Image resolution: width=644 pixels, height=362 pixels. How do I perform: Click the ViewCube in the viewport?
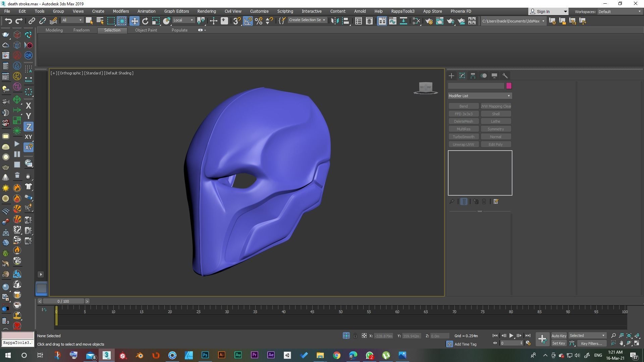click(426, 88)
